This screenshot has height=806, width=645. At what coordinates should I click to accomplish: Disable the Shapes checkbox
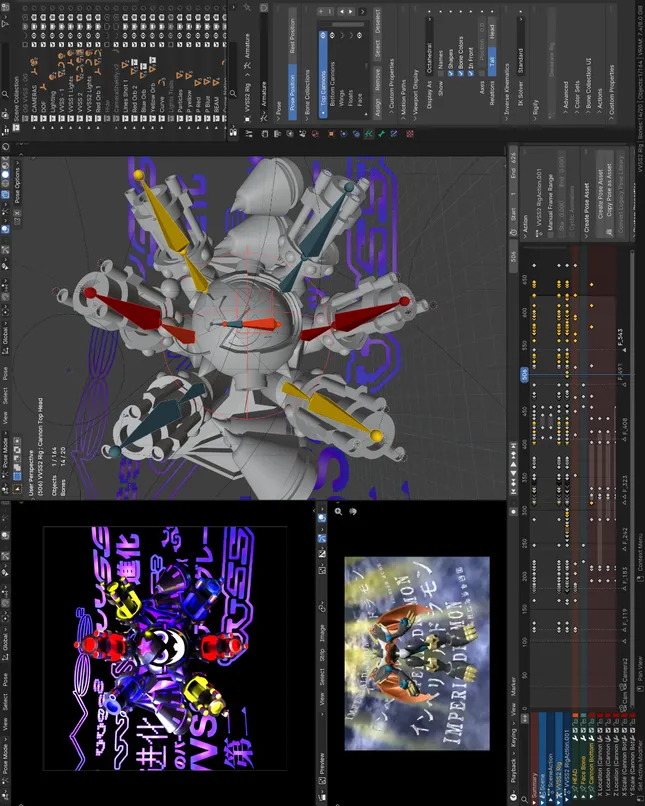pyautogui.click(x=451, y=73)
